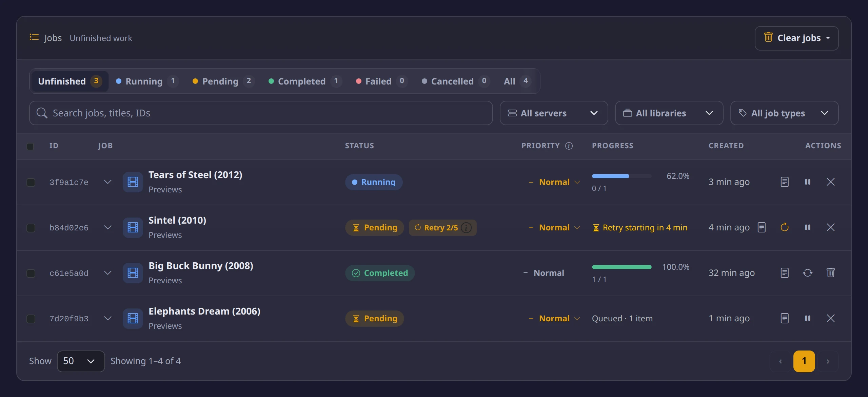
Task: View logs for Sintel job
Action: [x=762, y=227]
